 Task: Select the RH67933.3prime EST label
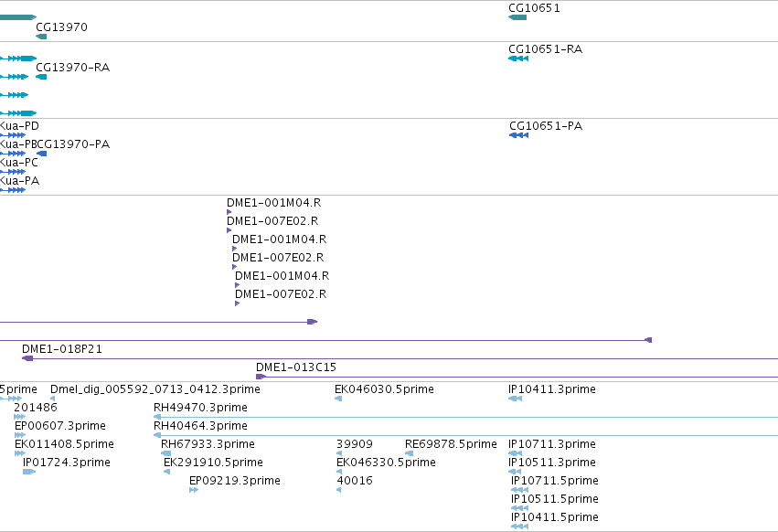pos(208,444)
